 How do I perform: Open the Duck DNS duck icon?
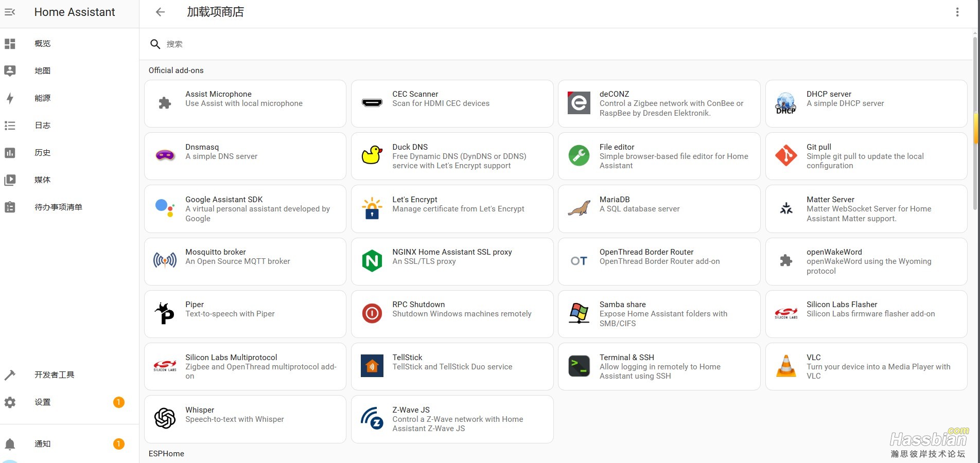[372, 155]
